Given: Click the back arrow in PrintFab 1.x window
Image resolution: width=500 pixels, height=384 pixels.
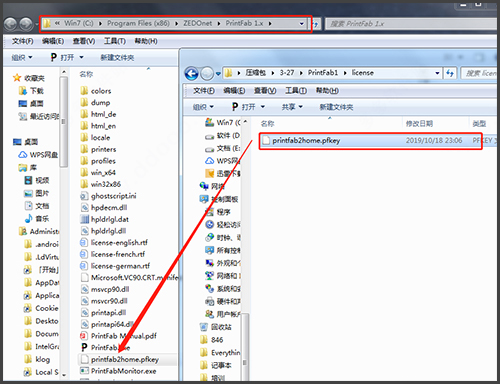Looking at the screenshot, I should tap(10, 24).
